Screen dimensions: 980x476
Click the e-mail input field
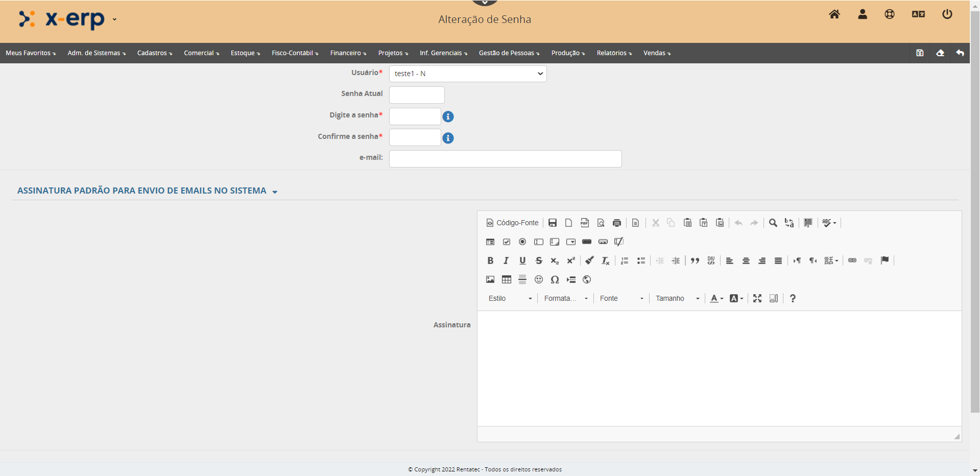coord(505,159)
